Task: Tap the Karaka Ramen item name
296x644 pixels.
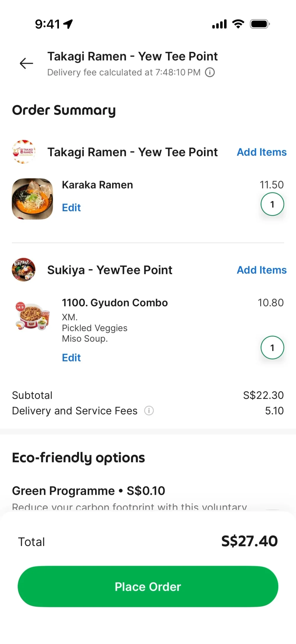Action: tap(97, 185)
